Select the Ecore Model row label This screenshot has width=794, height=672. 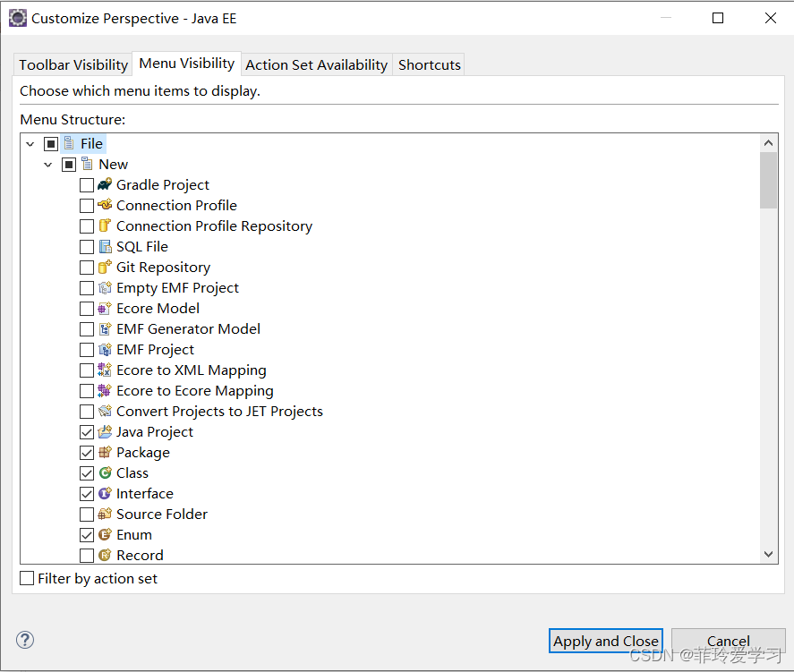pos(158,308)
